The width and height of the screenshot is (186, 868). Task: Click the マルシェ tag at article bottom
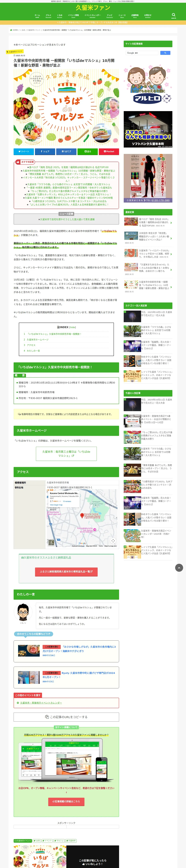tap(59, 841)
